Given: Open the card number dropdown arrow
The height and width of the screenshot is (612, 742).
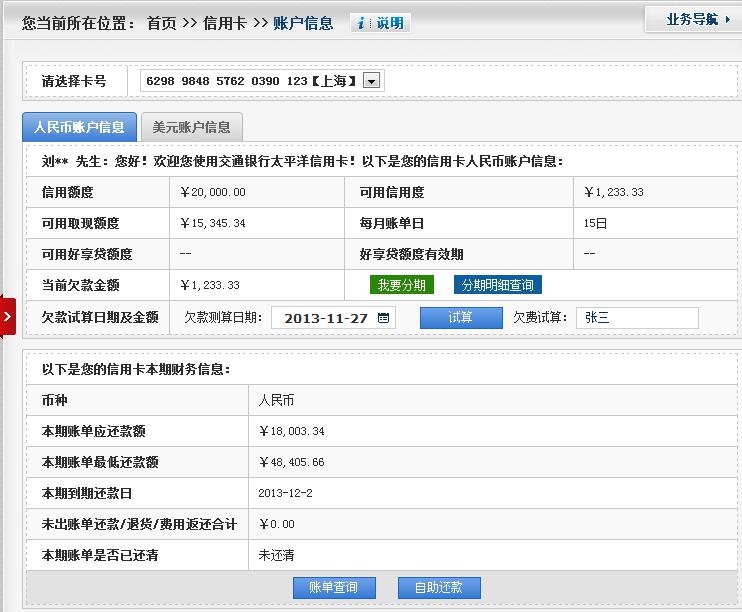Looking at the screenshot, I should click(x=372, y=81).
